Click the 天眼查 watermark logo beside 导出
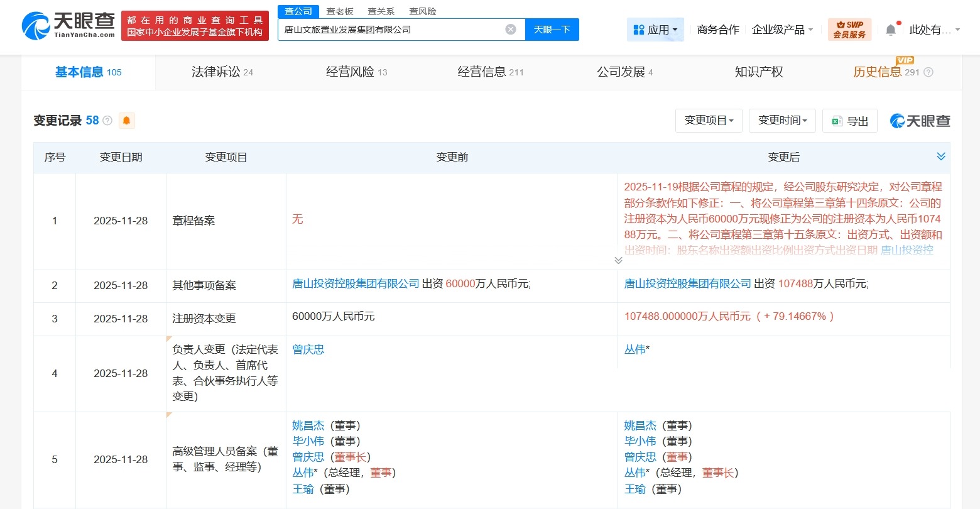The image size is (980, 509). (x=920, y=121)
